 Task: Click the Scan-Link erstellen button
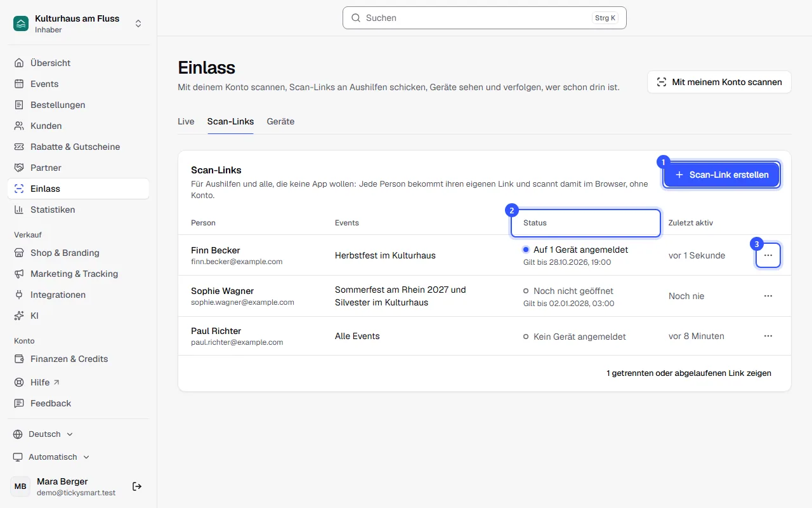(722, 175)
